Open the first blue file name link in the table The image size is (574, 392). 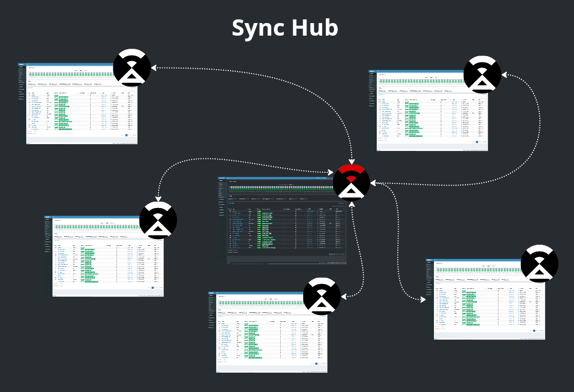(x=33, y=95)
